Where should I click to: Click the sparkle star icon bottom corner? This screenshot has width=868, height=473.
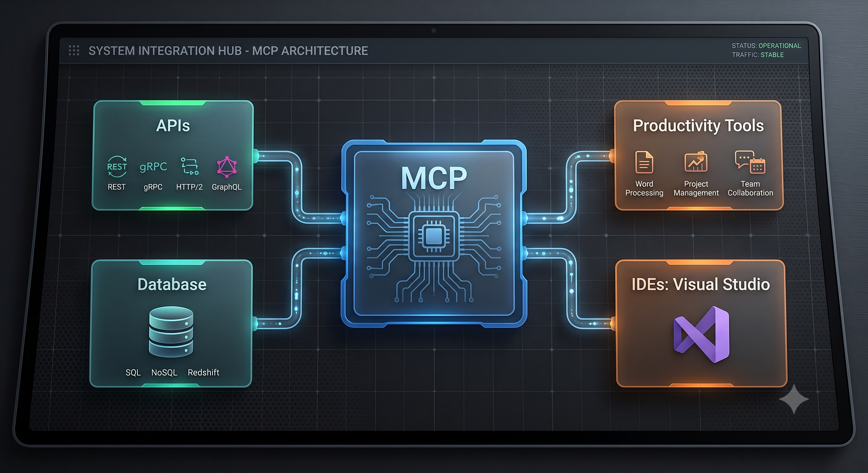794,399
